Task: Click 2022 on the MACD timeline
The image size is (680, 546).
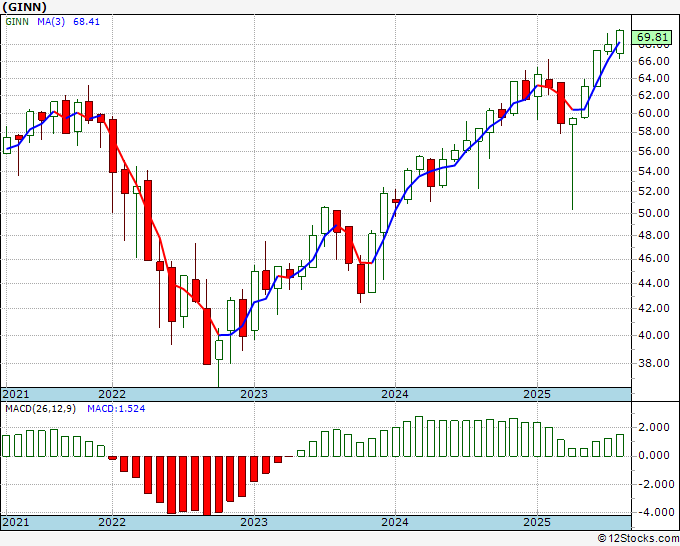Action: pos(112,522)
